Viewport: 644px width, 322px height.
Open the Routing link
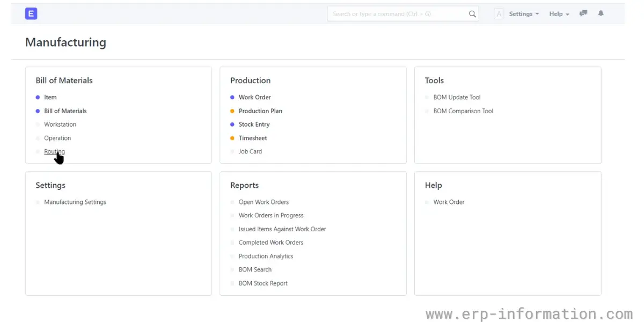click(x=54, y=151)
